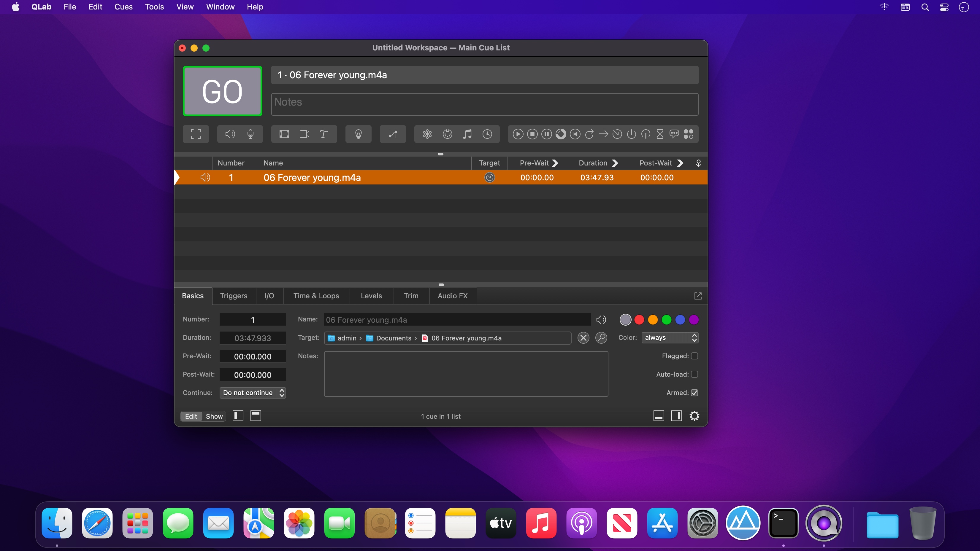Image resolution: width=980 pixels, height=551 pixels.
Task: Enable the Flagged checkbox
Action: click(694, 356)
